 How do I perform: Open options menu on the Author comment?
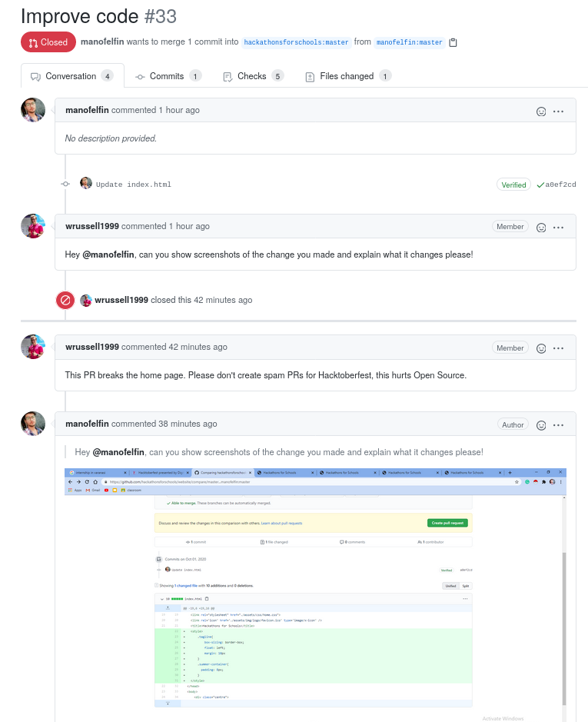click(x=559, y=425)
